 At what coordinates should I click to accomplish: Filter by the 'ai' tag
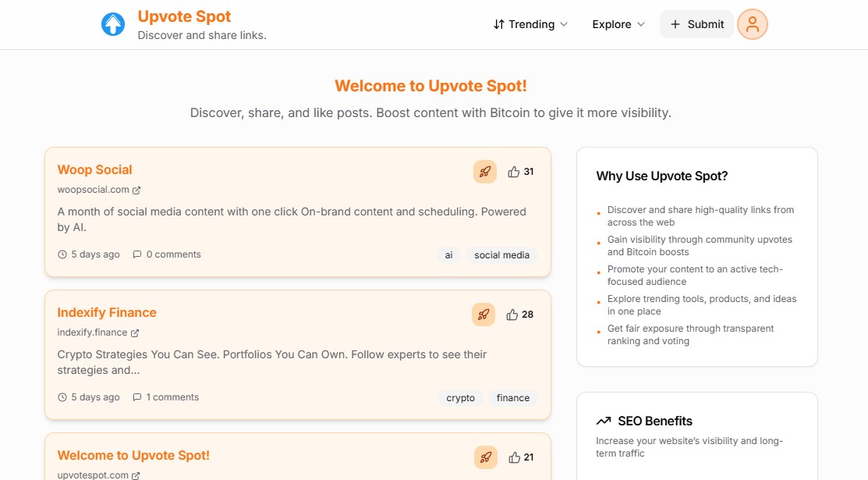point(448,255)
